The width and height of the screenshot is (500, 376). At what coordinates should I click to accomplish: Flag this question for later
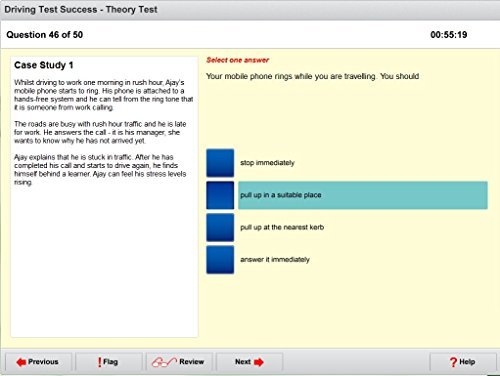[109, 362]
